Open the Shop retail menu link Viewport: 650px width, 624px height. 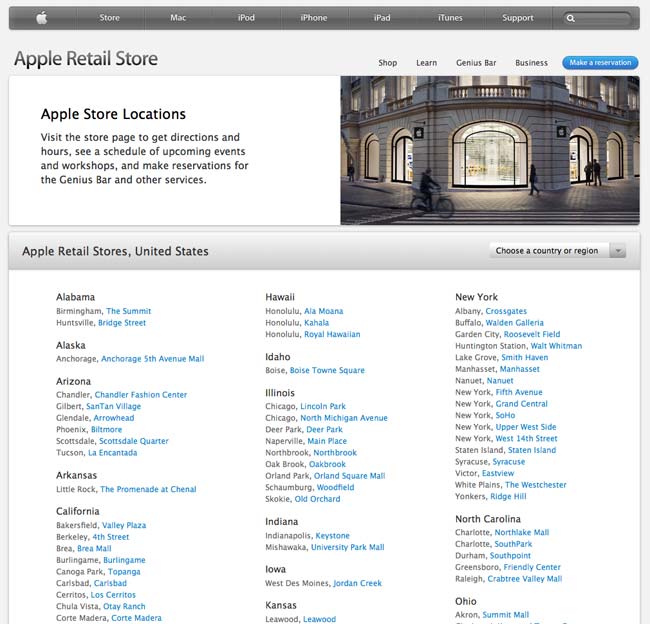388,63
